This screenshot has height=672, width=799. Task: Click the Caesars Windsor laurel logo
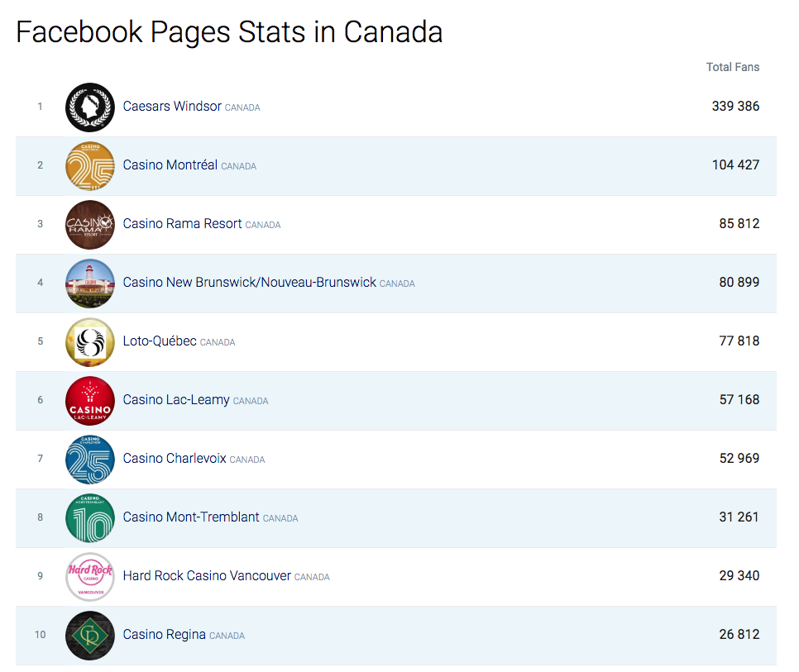tap(90, 107)
